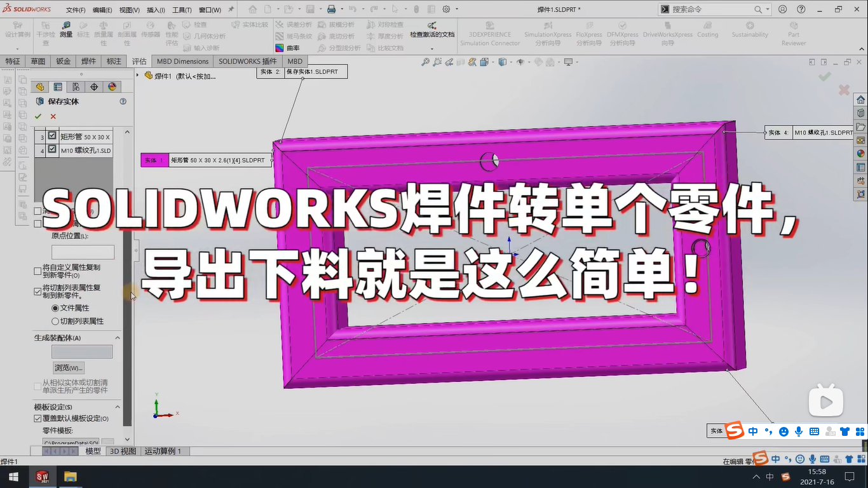Collapse the 模板设定(S) section

[118, 407]
